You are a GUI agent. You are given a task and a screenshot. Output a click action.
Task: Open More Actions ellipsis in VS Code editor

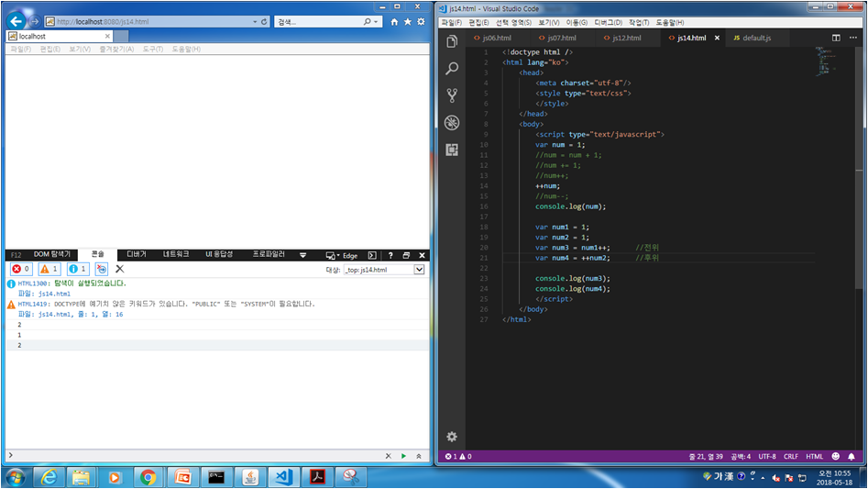tap(853, 38)
